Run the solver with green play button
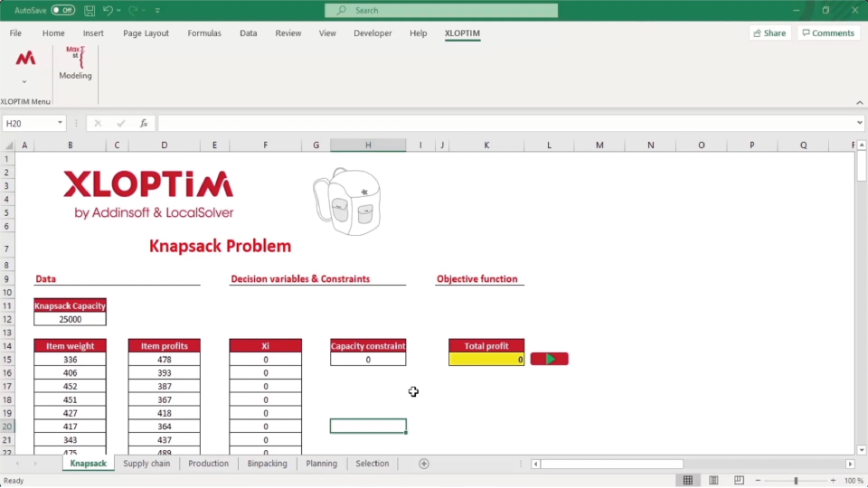Viewport: 868px width, 488px height. [x=549, y=359]
